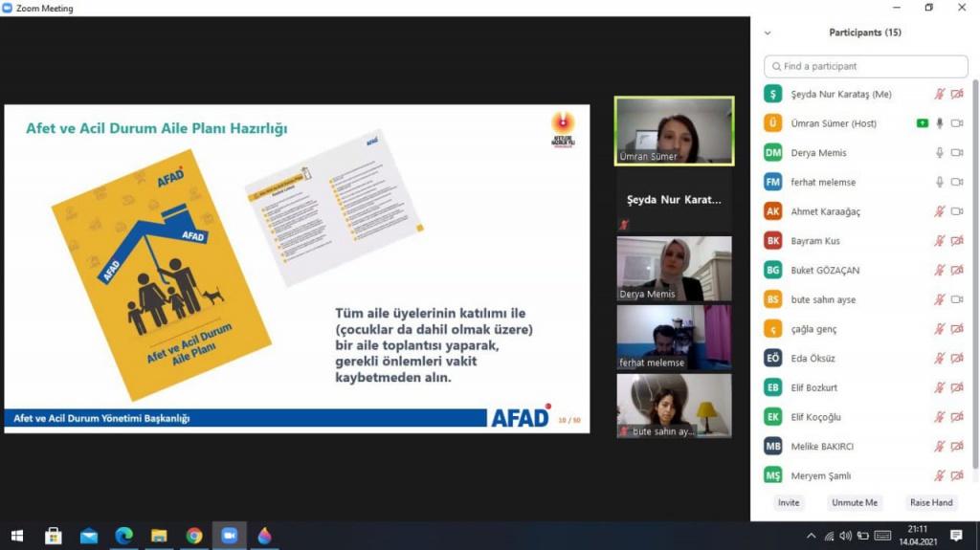Click the Invite button

pos(789,502)
